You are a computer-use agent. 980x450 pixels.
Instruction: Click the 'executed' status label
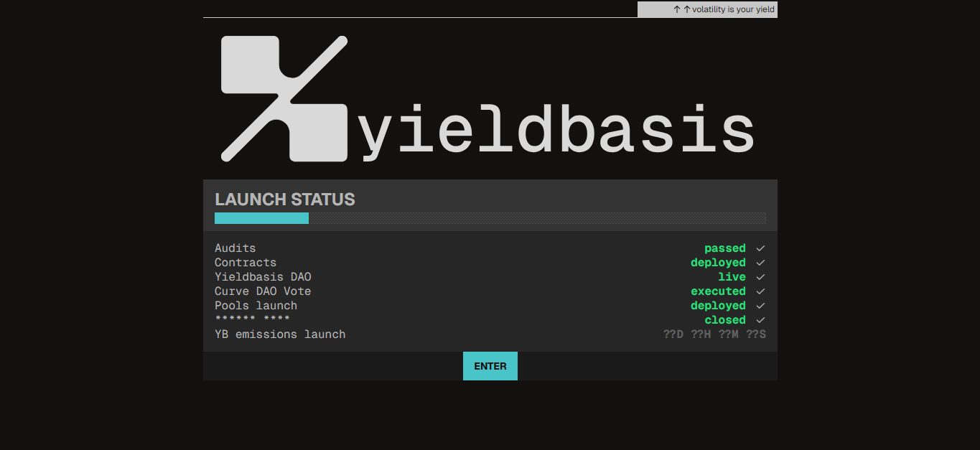pyautogui.click(x=718, y=291)
